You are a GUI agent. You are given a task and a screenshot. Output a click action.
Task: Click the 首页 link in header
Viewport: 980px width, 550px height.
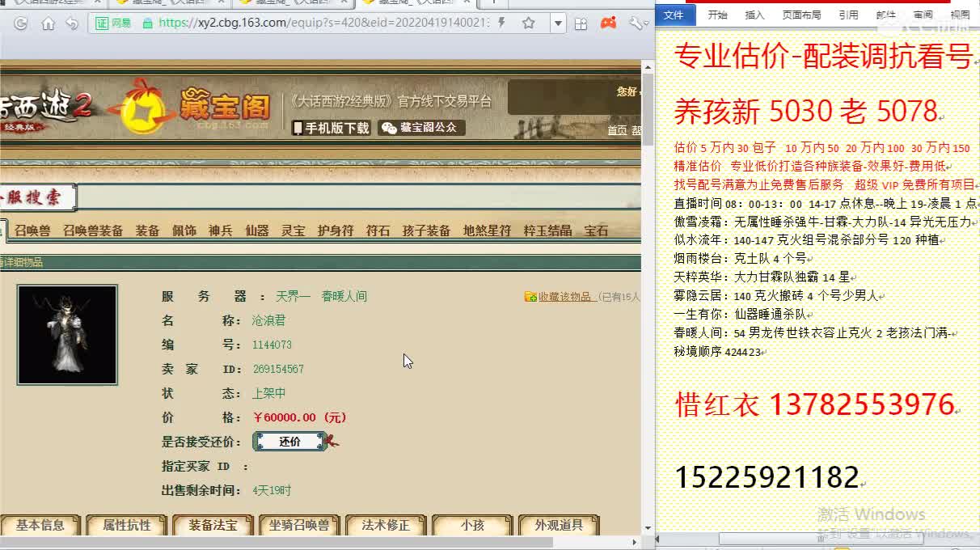click(617, 130)
